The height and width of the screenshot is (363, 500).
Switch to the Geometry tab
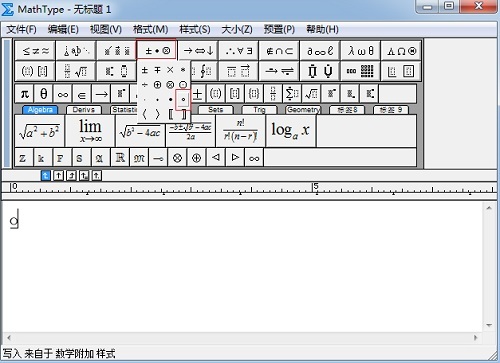pos(303,110)
